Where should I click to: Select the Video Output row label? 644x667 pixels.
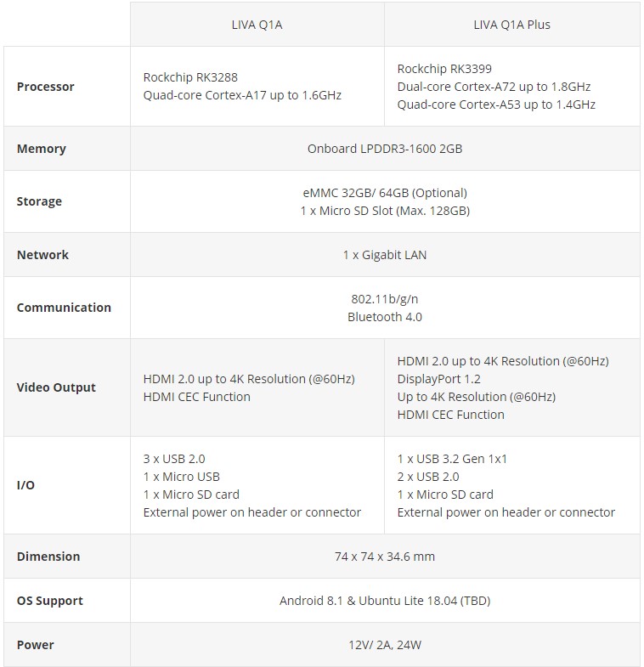tap(56, 387)
